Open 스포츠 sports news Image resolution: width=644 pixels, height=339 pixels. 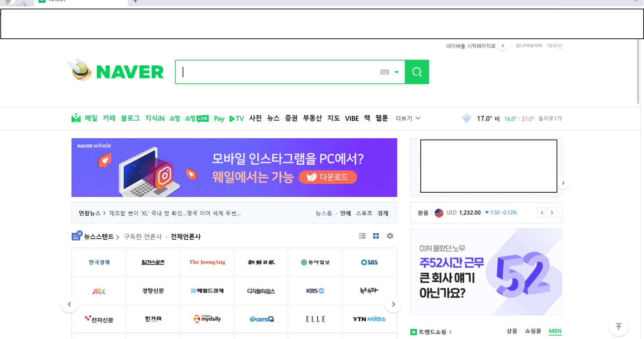click(x=364, y=213)
